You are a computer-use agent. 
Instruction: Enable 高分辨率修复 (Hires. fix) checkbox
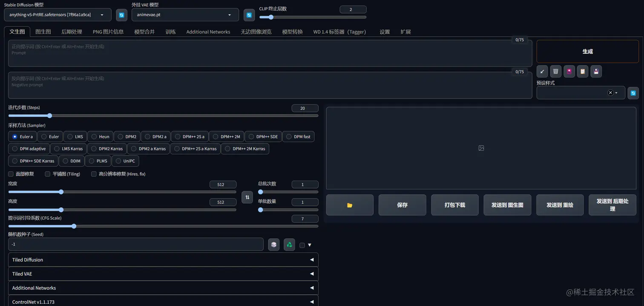94,174
